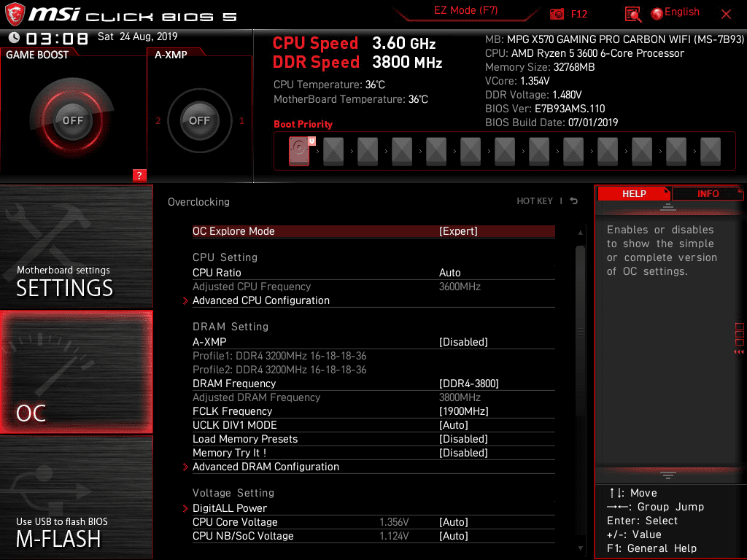Click the Adjusted CPU Frequency row

coord(373,287)
